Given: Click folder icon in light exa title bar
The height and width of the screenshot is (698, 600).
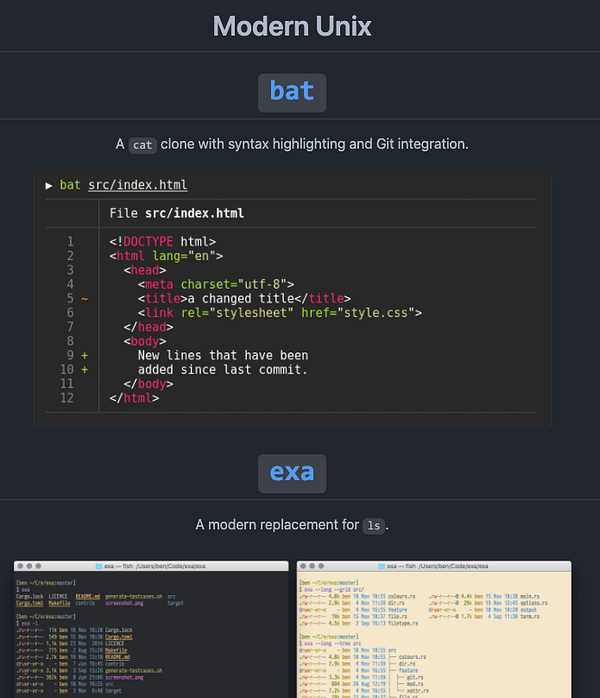Looking at the screenshot, I should (382, 566).
